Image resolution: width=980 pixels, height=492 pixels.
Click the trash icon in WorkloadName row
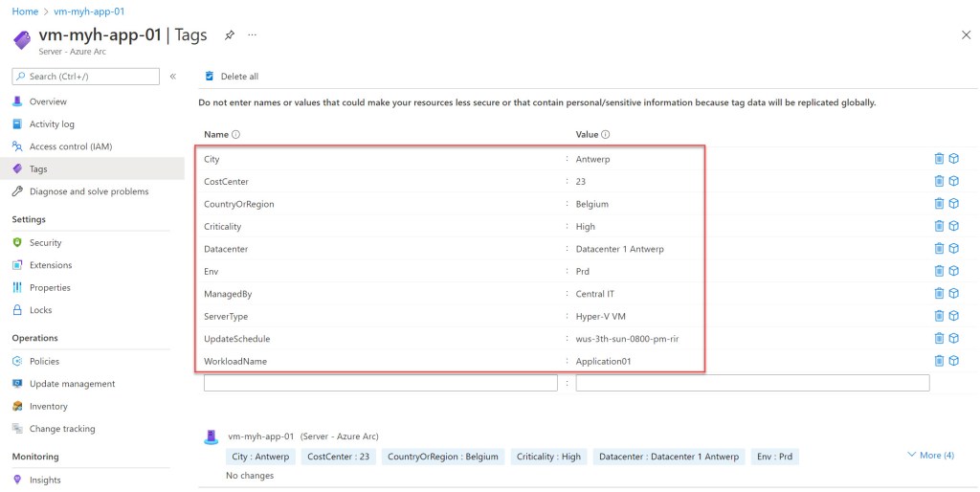click(x=939, y=361)
